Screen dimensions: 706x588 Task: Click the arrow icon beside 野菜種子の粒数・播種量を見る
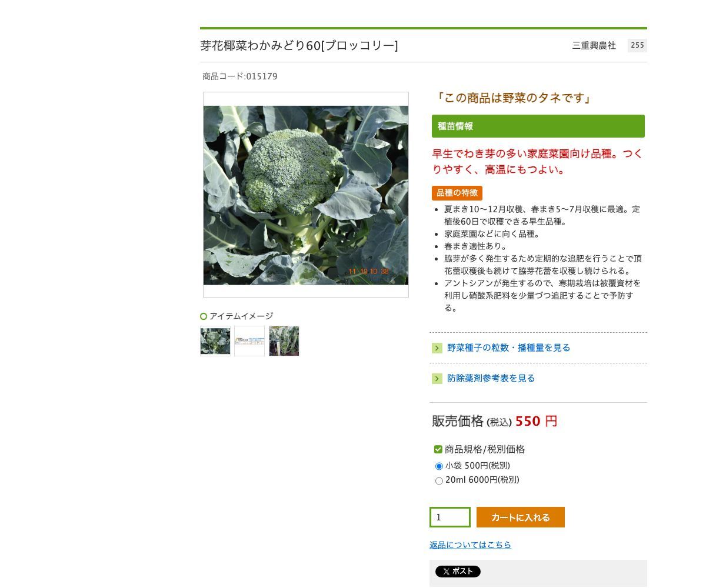pos(437,348)
